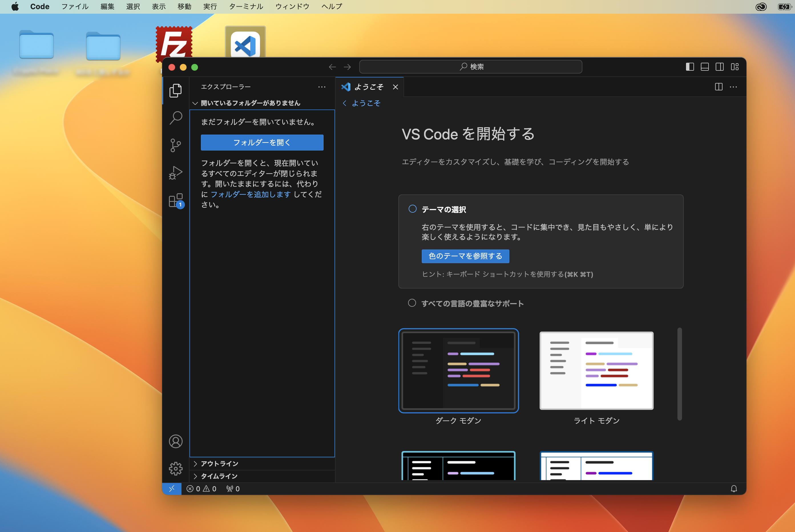Open the Accounts icon in the activity bar
The height and width of the screenshot is (532, 795).
[175, 441]
